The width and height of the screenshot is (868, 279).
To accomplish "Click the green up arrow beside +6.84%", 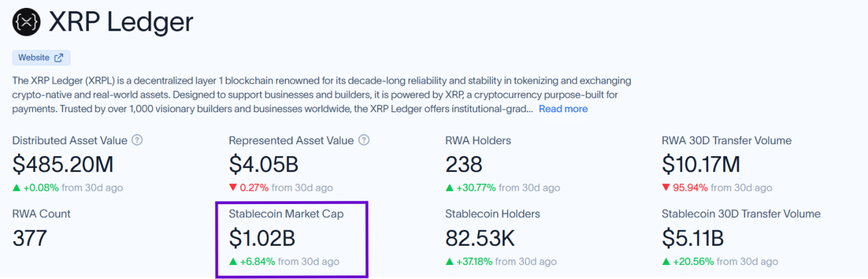I will [x=233, y=261].
